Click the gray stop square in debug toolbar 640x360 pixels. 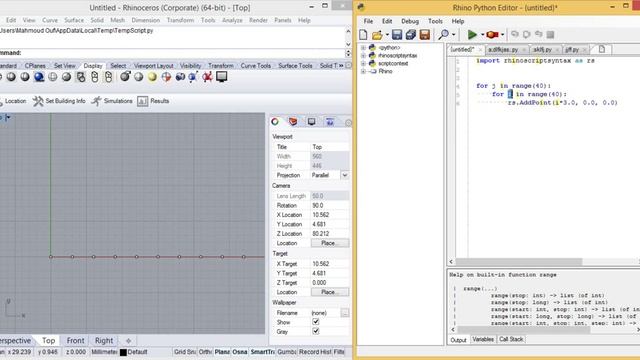[x=550, y=35]
